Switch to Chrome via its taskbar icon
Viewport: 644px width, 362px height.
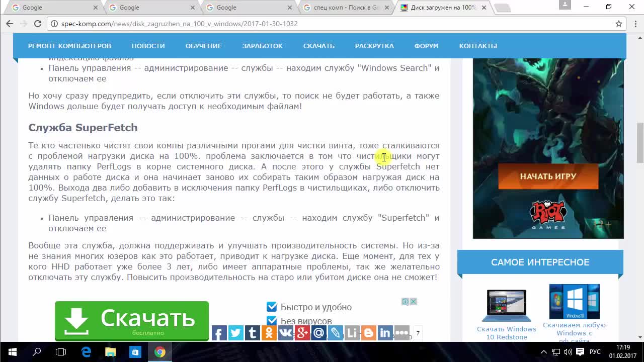(x=160, y=352)
